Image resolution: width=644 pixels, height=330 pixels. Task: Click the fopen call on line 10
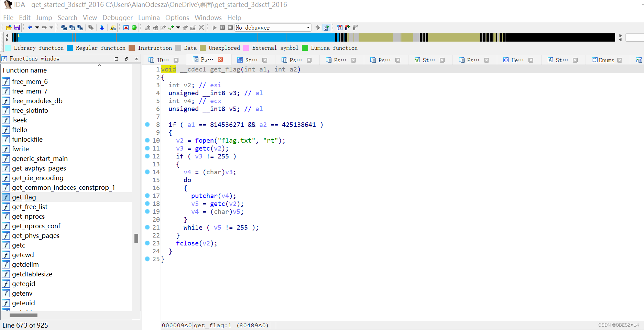click(204, 140)
